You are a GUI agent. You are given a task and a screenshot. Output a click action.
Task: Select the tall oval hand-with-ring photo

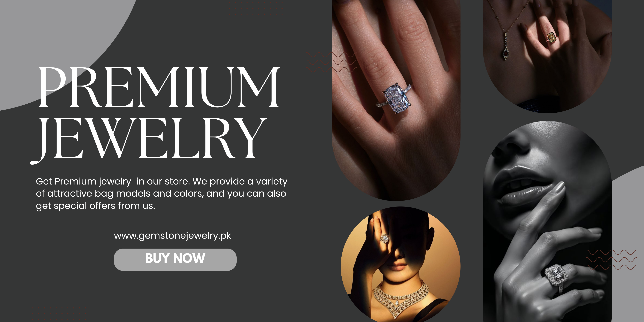[x=396, y=100]
